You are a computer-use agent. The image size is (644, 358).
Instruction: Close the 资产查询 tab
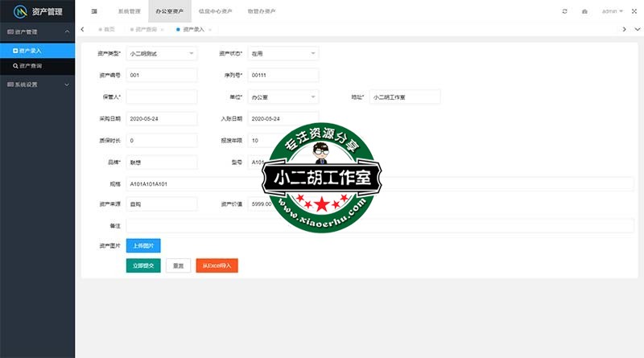(x=162, y=29)
